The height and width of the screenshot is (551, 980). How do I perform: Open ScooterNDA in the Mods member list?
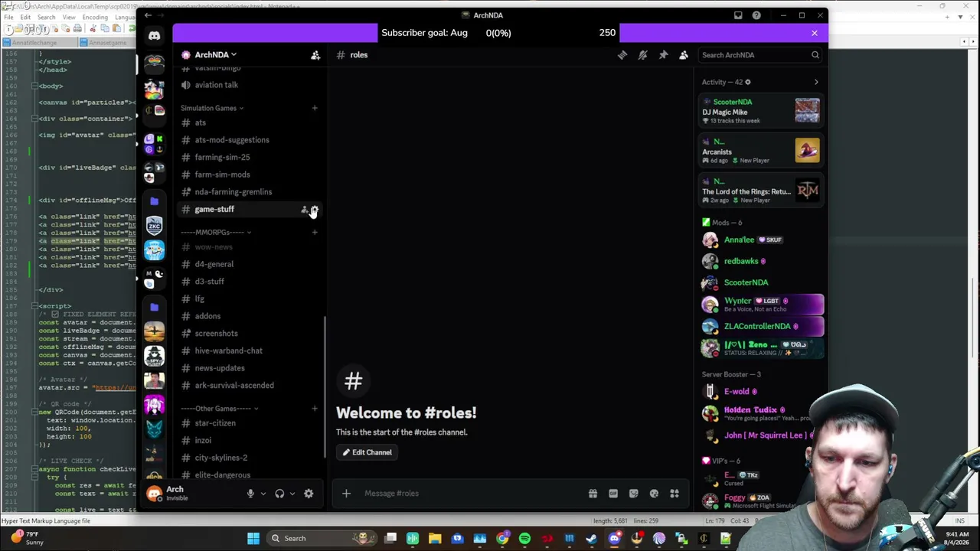click(762, 282)
